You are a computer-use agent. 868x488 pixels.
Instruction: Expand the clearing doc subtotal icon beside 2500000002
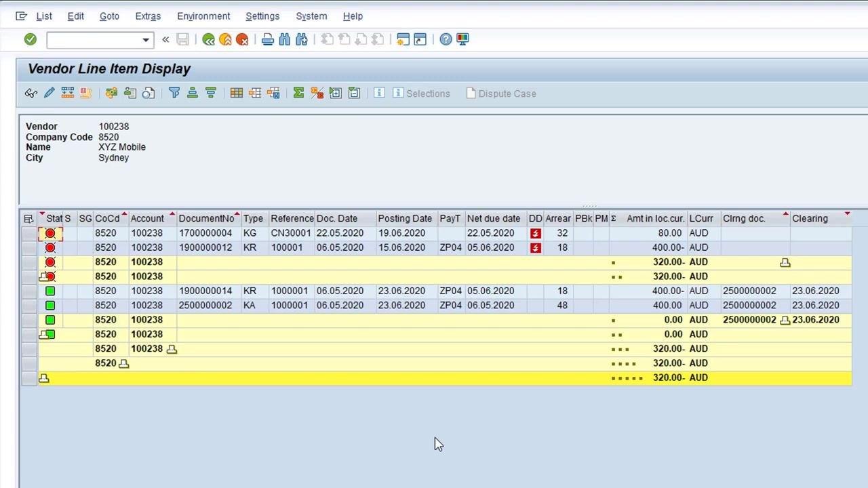pos(785,320)
